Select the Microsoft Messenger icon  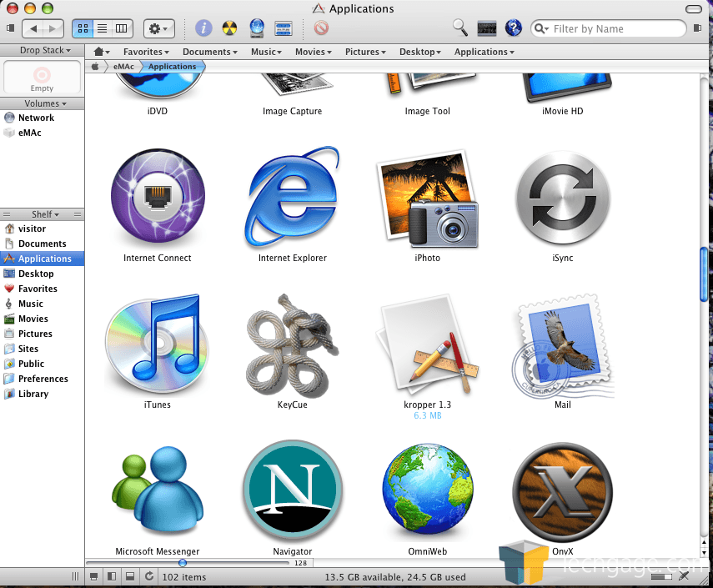click(158, 490)
